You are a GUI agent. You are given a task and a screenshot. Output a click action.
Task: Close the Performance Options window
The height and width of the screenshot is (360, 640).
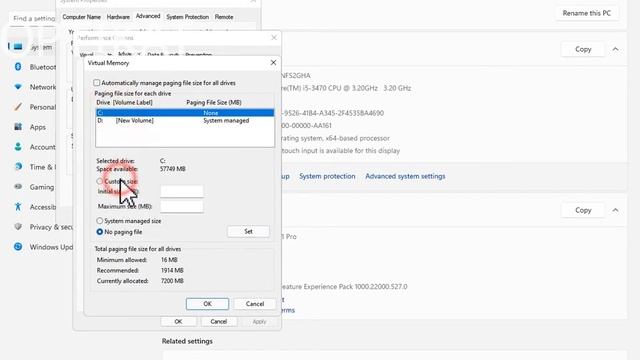pyautogui.click(x=274, y=38)
